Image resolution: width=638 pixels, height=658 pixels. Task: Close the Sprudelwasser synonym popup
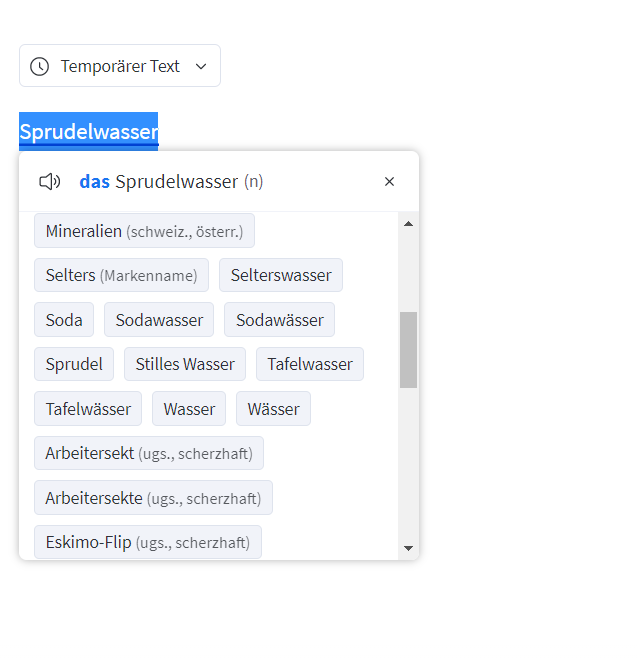point(389,182)
